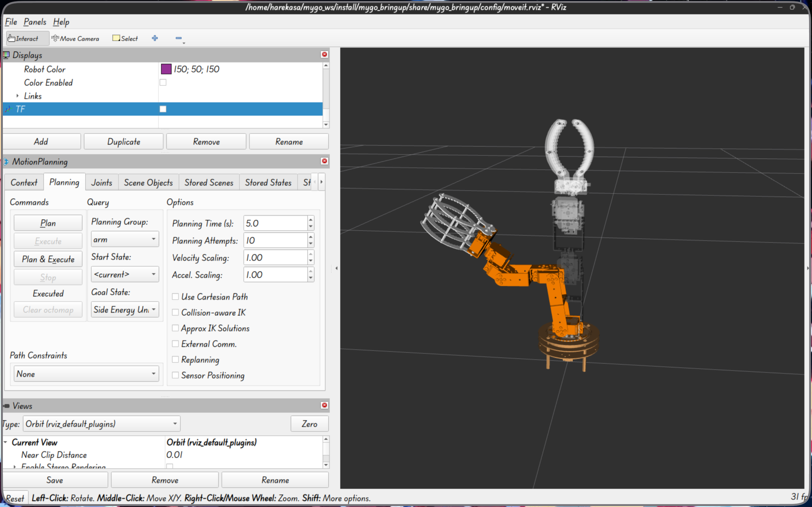Click the Add display button
This screenshot has height=507, width=812.
[x=42, y=142]
